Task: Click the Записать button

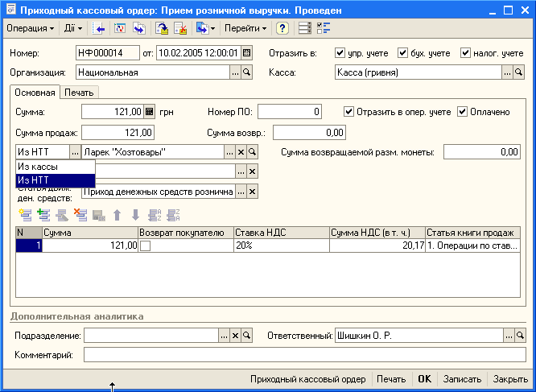Action: [x=462, y=379]
